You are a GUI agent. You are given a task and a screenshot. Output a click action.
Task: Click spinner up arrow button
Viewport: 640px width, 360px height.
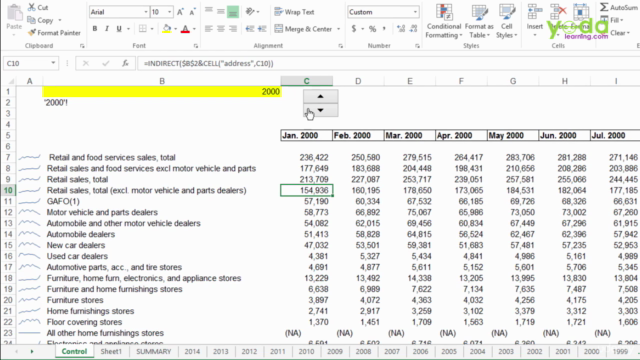click(x=320, y=96)
